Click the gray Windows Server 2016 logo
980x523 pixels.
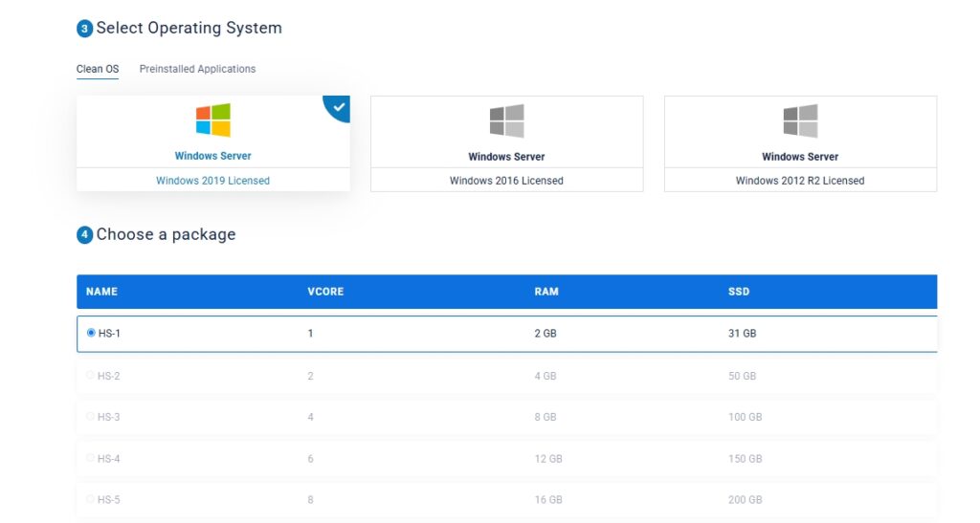tap(506, 121)
